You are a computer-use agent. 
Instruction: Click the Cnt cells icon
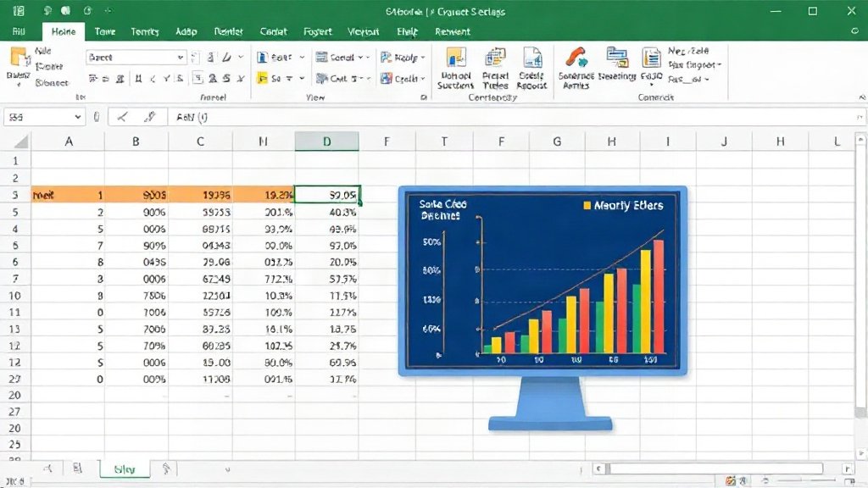click(x=321, y=79)
